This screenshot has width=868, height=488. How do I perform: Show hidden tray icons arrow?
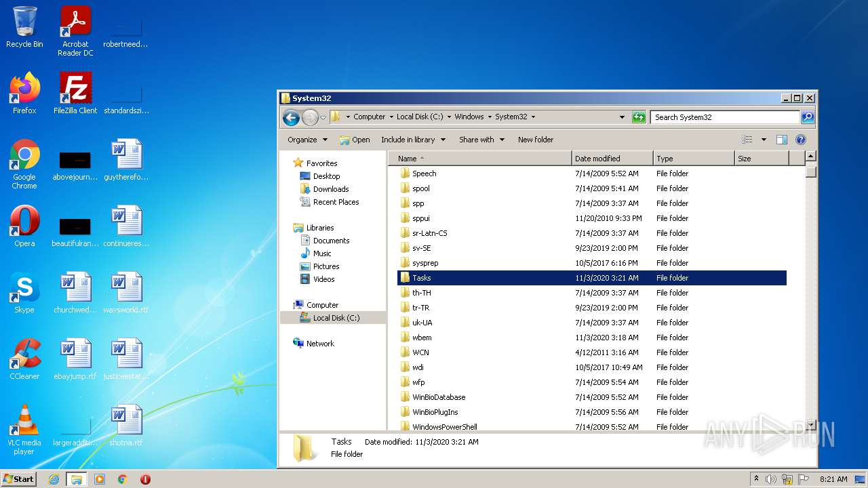[756, 479]
